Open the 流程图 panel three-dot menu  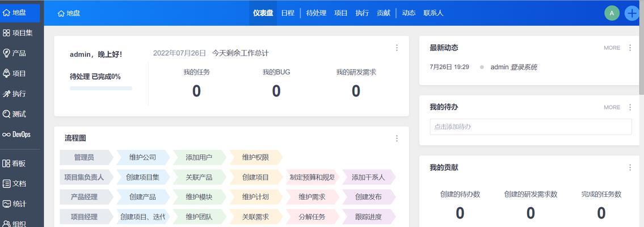click(397, 138)
